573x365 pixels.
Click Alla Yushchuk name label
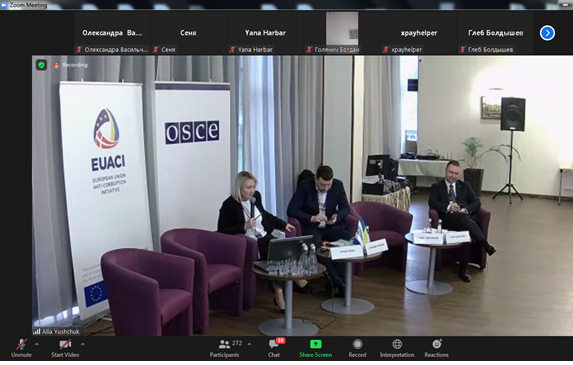click(61, 332)
